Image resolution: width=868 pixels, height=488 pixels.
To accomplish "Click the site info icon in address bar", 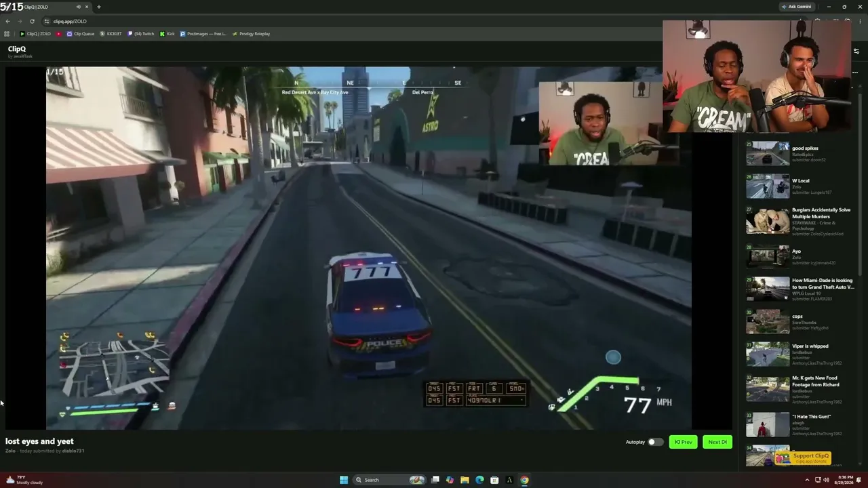I will (x=47, y=21).
